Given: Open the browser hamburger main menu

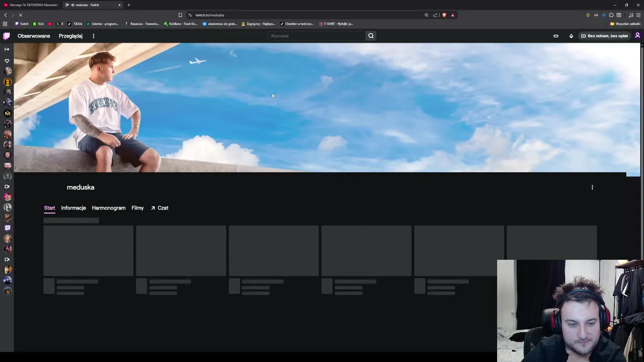Looking at the screenshot, I should pyautogui.click(x=638, y=15).
